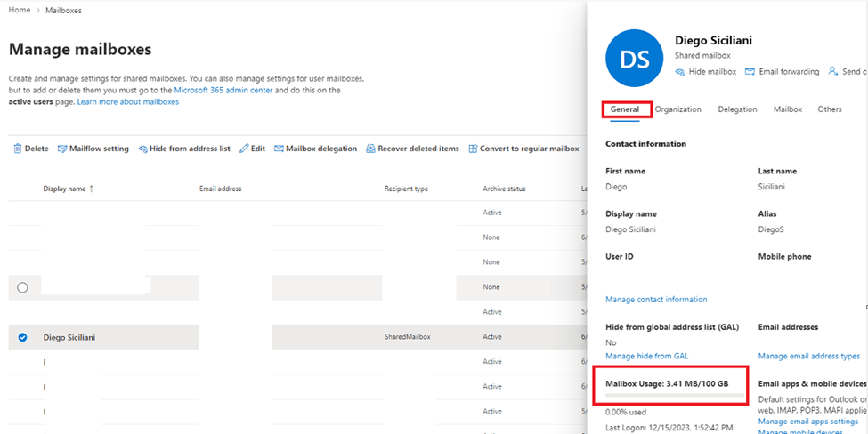The width and height of the screenshot is (868, 434).
Task: Click the Mailboxes breadcrumb
Action: point(64,11)
